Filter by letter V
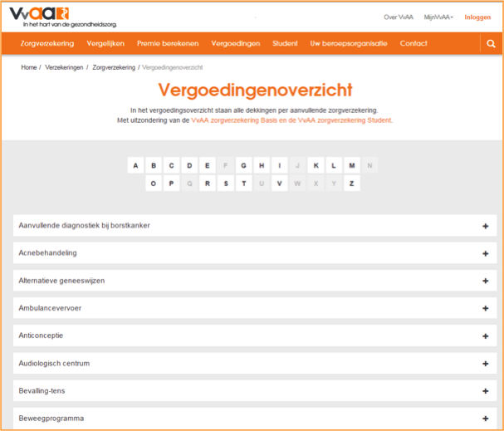Screen dimensions: 504x431 point(280,184)
